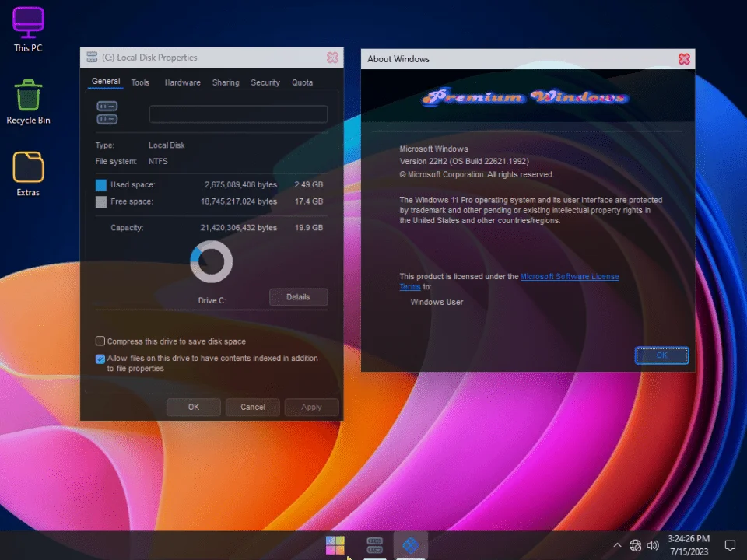Click the NTFS file system value
Image resolution: width=747 pixels, height=560 pixels.
[x=158, y=162]
